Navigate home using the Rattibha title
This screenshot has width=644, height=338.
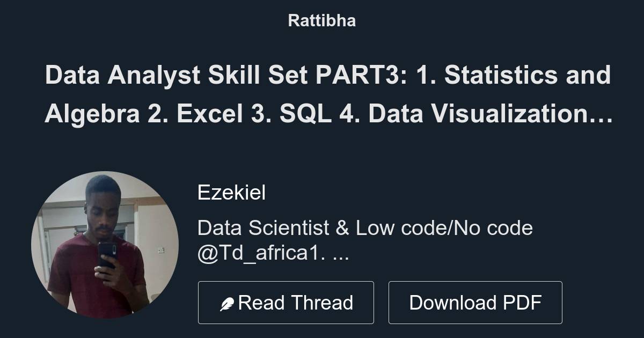[321, 21]
